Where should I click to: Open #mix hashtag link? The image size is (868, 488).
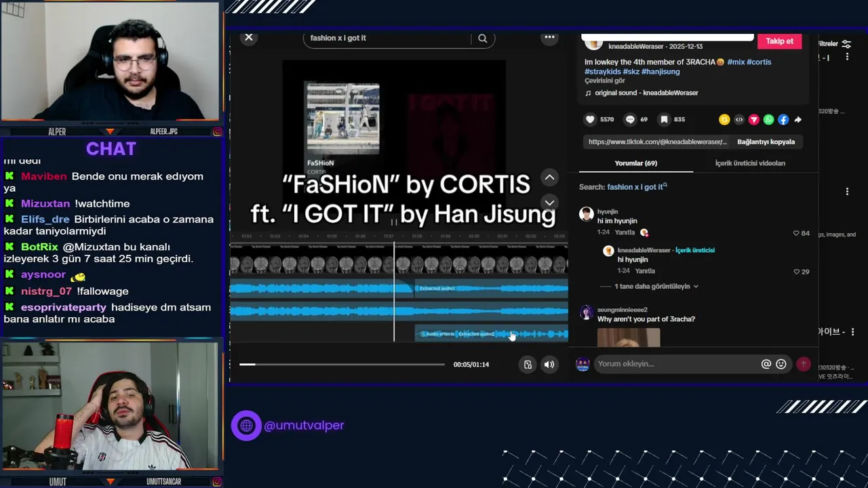(x=736, y=62)
